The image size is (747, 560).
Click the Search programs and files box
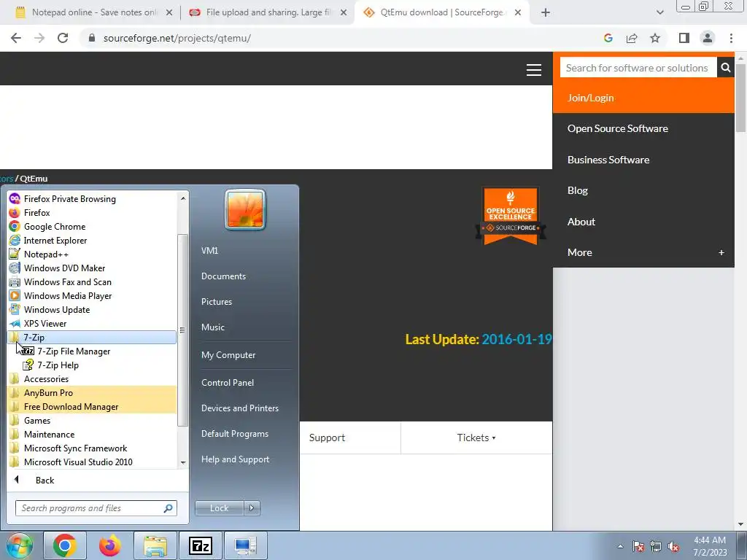96,508
